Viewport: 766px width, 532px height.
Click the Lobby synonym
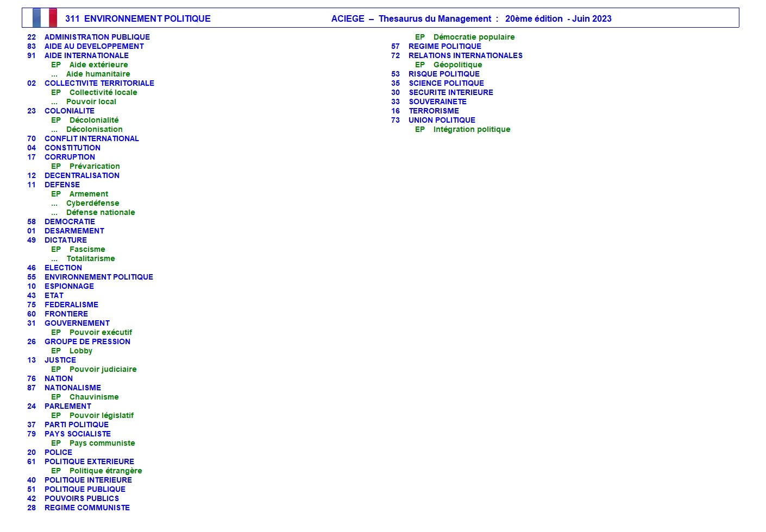pyautogui.click(x=80, y=351)
